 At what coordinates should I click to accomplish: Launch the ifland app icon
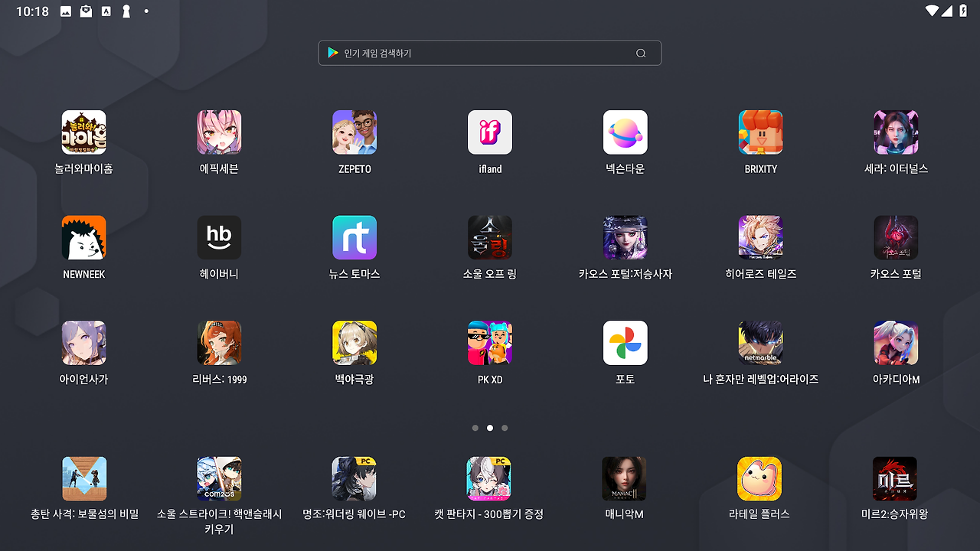click(x=490, y=132)
